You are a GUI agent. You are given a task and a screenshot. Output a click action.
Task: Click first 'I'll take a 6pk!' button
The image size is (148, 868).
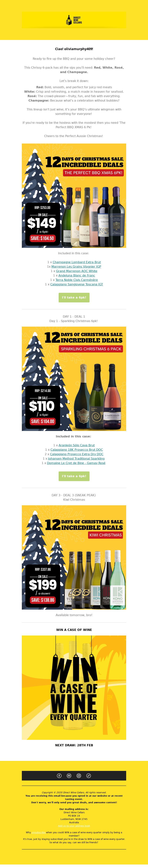point(74,297)
